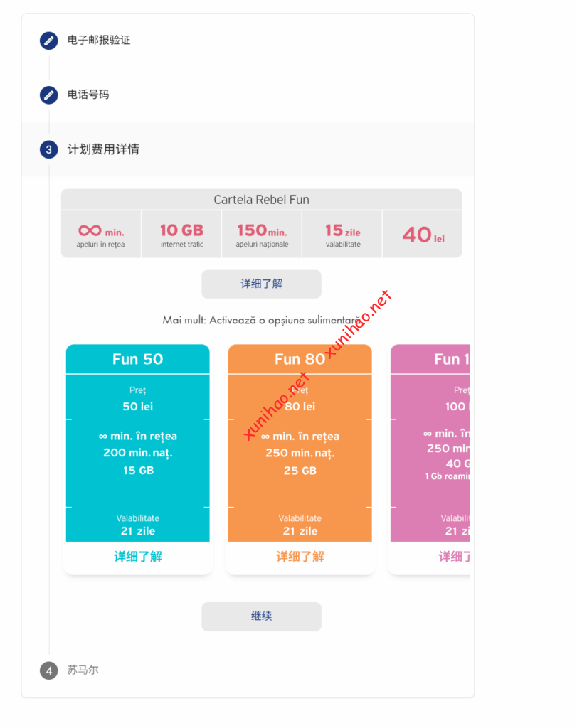Viewport: 577px width, 728px height.
Task: Open the 电子邮报验证 step
Action: pos(99,41)
